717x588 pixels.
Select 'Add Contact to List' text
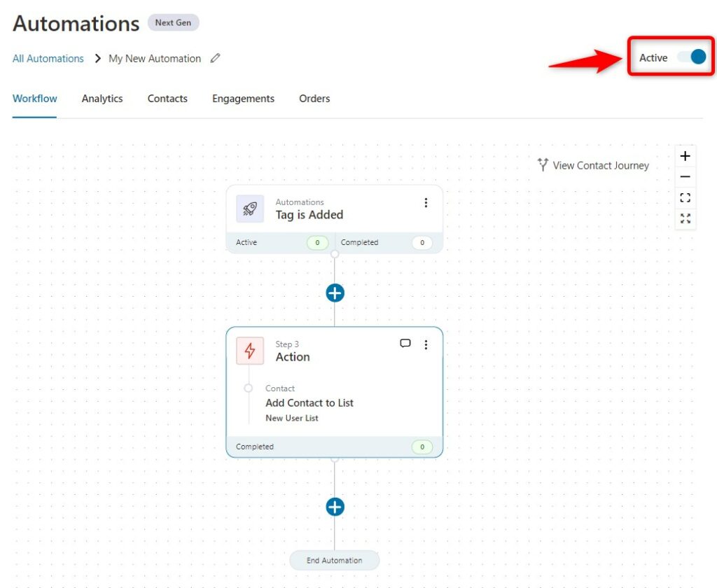(309, 402)
